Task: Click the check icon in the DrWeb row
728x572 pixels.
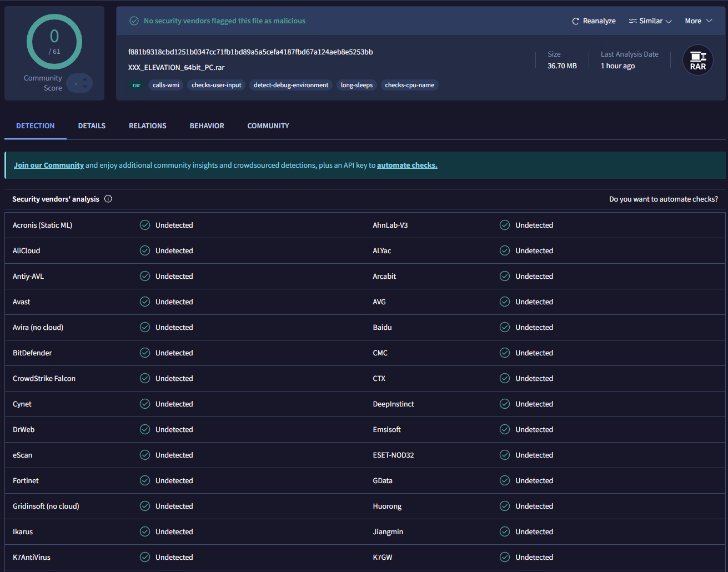Action: 145,429
